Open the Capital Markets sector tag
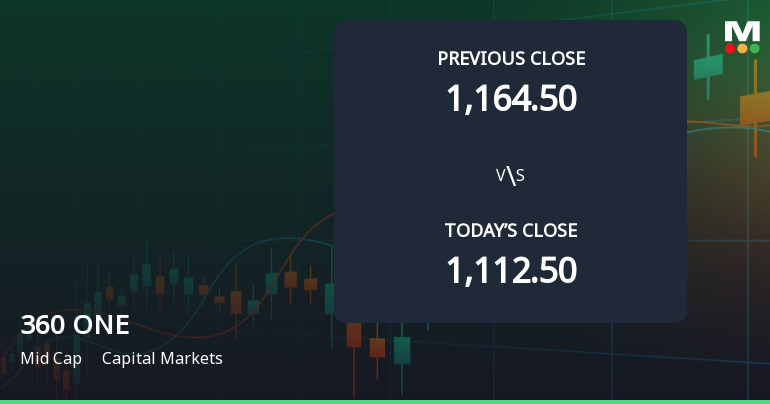 (x=162, y=358)
